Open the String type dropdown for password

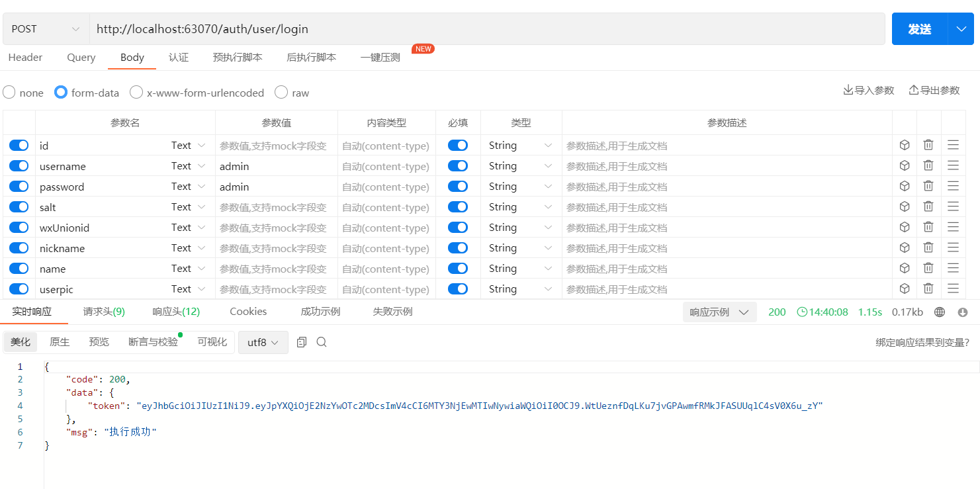point(521,187)
